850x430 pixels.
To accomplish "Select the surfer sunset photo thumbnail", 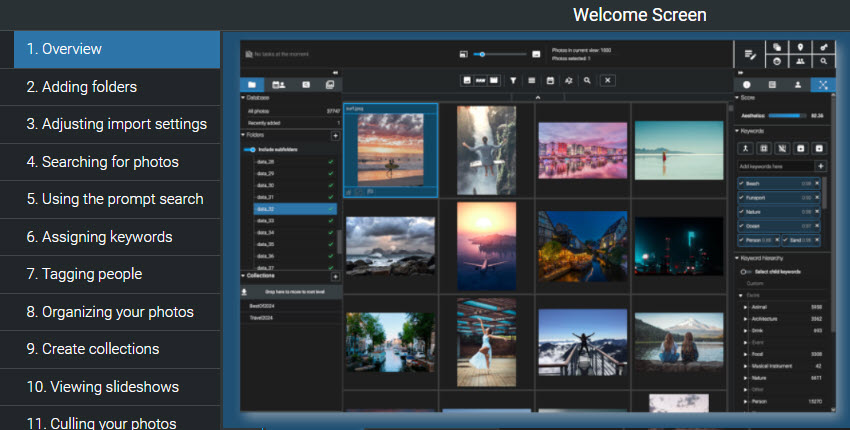I will [x=390, y=150].
